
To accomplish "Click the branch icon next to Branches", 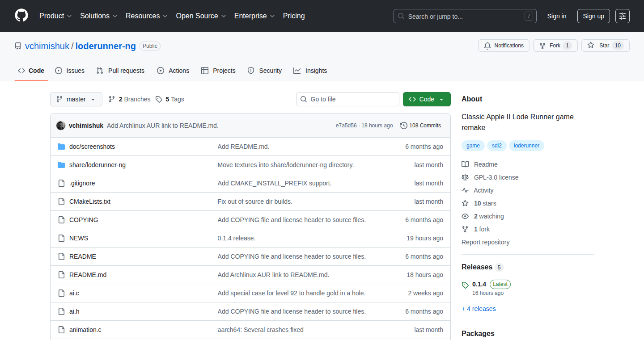I will click(112, 99).
